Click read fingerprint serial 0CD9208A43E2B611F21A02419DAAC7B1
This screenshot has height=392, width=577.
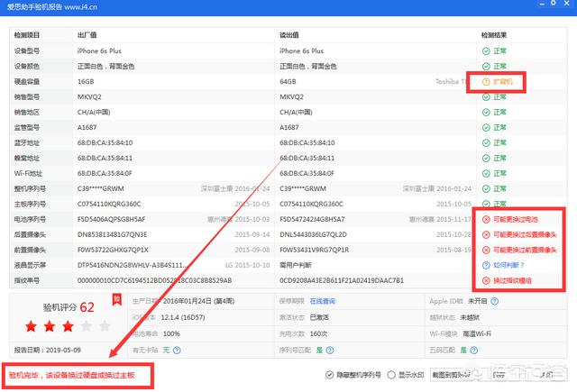[x=342, y=280]
